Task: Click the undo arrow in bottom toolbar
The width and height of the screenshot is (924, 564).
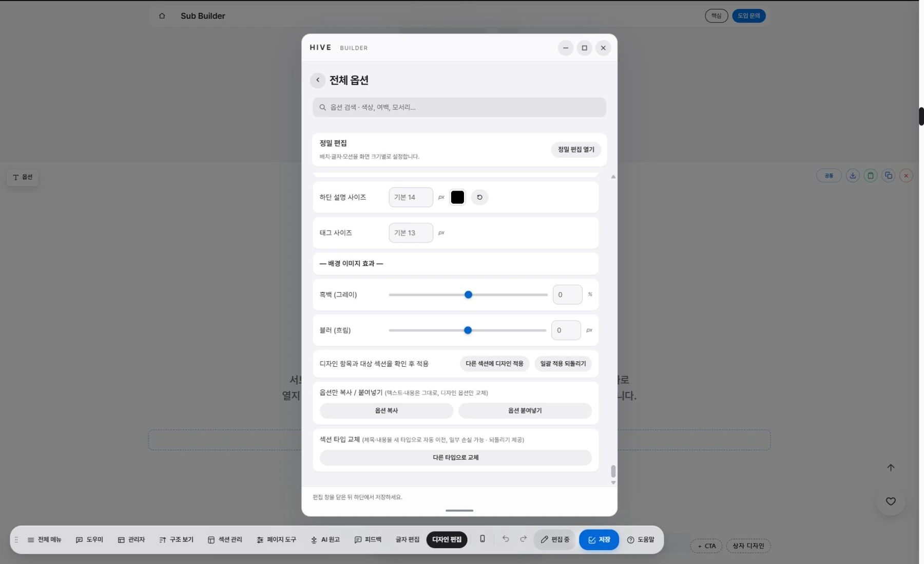Action: click(x=506, y=539)
